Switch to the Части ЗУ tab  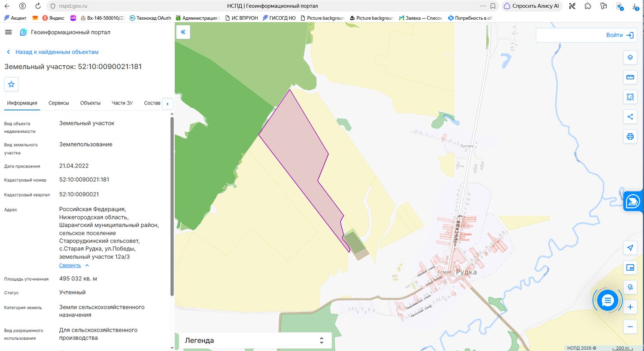pyautogui.click(x=122, y=103)
